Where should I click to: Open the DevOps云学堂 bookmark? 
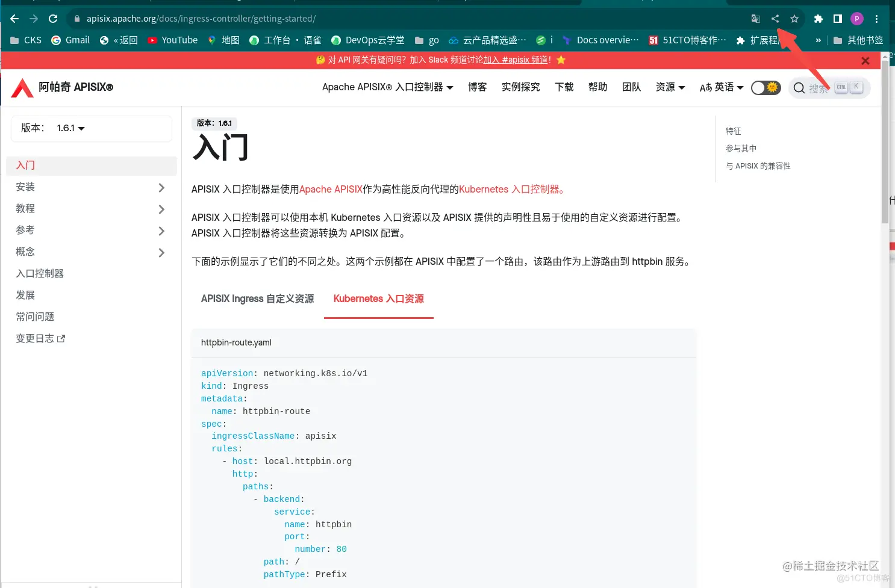368,40
